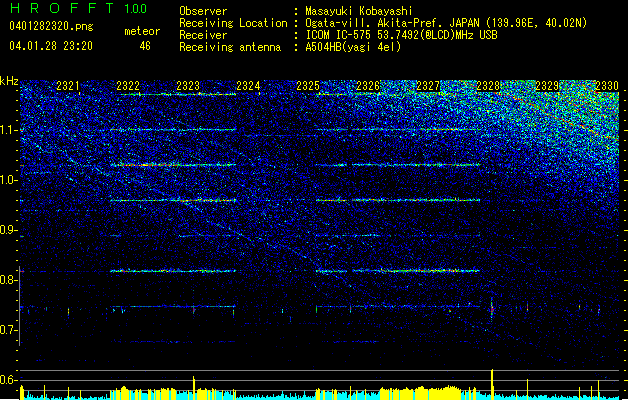Click the 0.9 frequency axis label
Image resolution: width=629 pixels, height=400 pixels.
9,230
